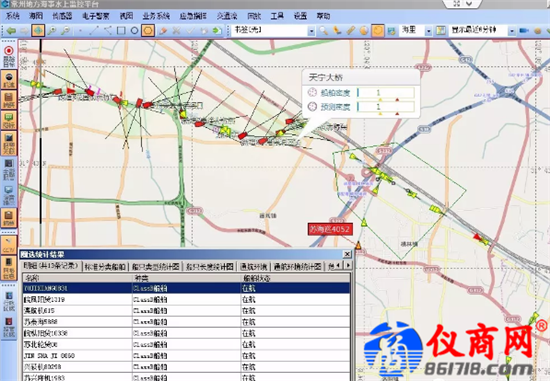Select the JIN SHA JI ship row
550x381 pixels.
click(187, 355)
